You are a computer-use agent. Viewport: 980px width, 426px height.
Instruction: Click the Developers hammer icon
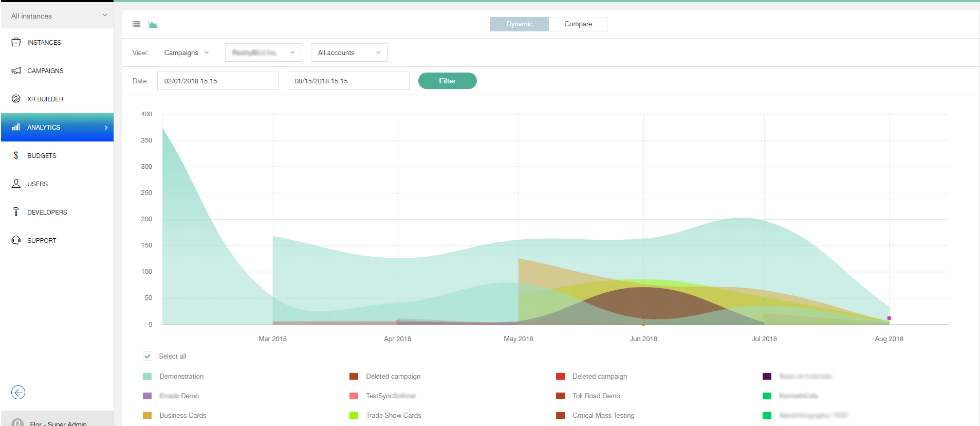coord(16,212)
